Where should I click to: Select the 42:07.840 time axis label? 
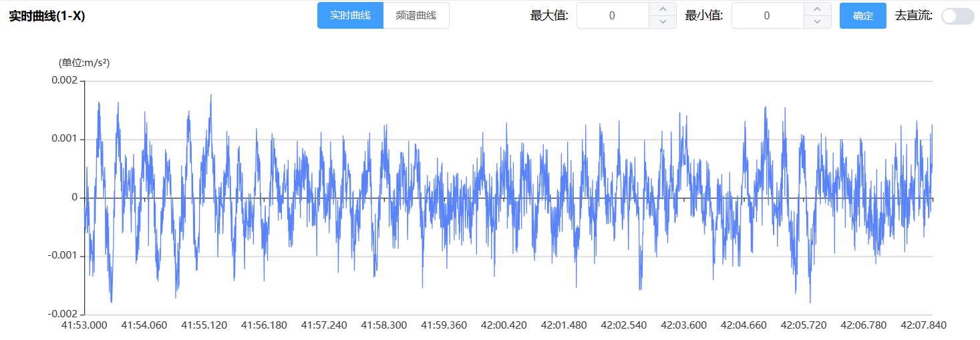pyautogui.click(x=923, y=325)
